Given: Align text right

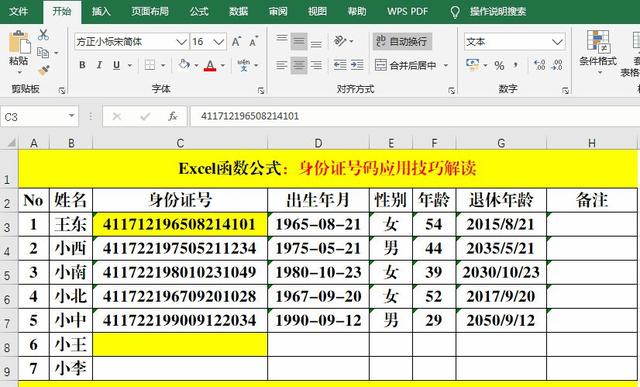Looking at the screenshot, I should pyautogui.click(x=316, y=65).
